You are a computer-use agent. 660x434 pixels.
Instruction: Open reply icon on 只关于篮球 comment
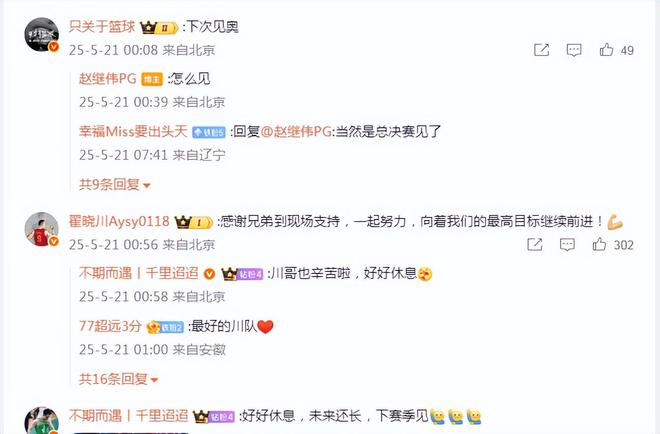click(574, 50)
